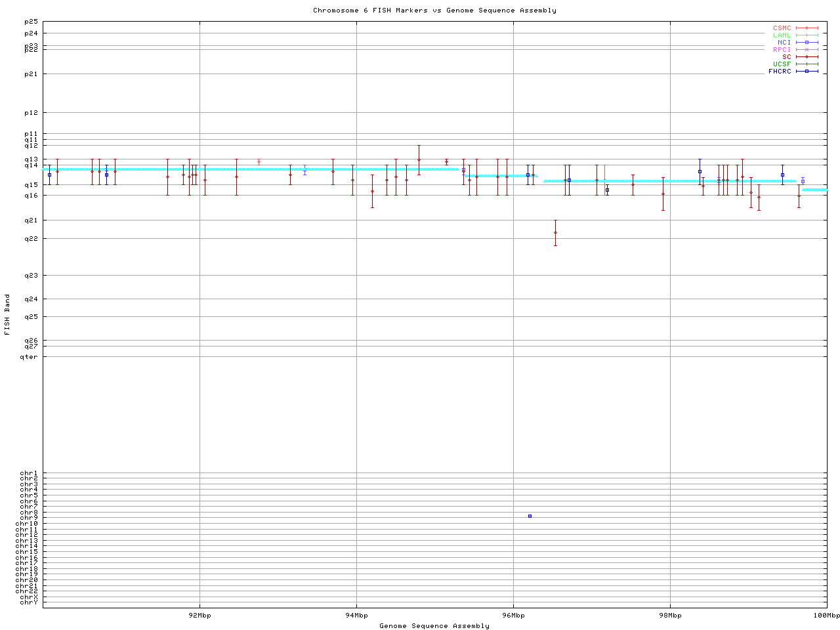The image size is (840, 630).
Task: Click the red SC line sample in legend
Action: tap(807, 56)
